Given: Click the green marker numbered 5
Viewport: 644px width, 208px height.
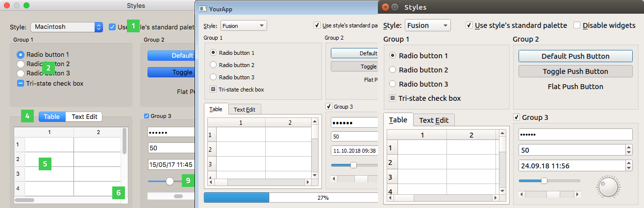Looking at the screenshot, I should [x=45, y=164].
